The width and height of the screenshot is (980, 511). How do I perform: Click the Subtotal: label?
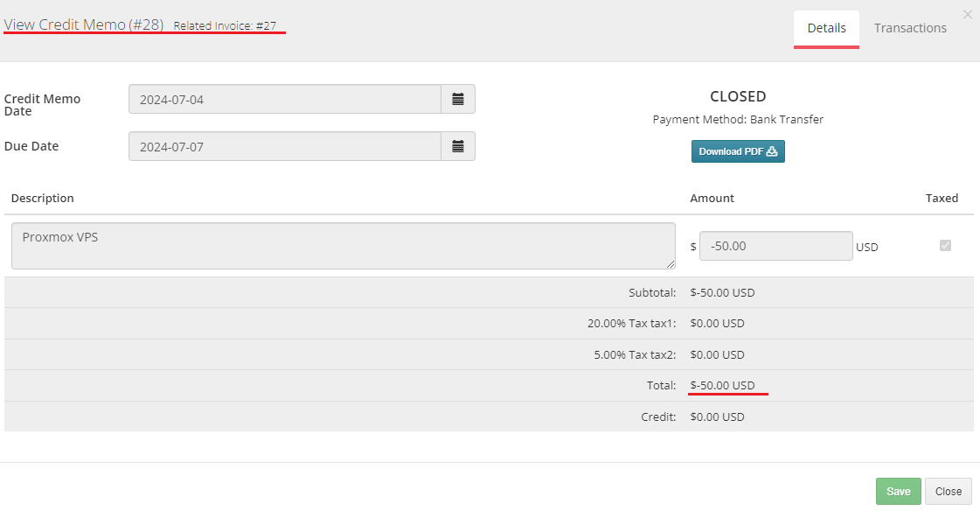click(x=652, y=293)
